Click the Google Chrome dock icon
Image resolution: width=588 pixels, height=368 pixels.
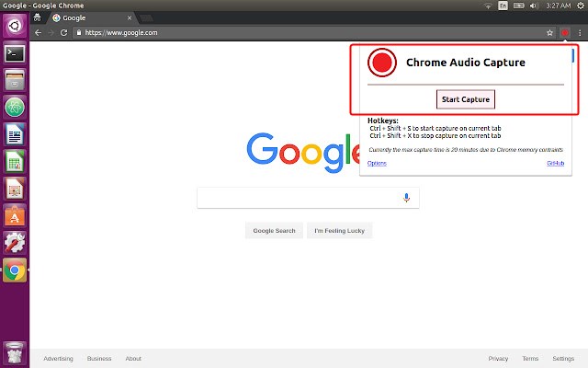pos(15,270)
